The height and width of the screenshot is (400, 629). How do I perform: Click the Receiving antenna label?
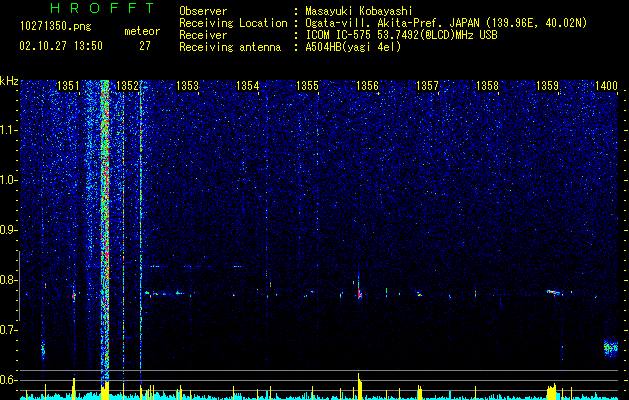230,47
